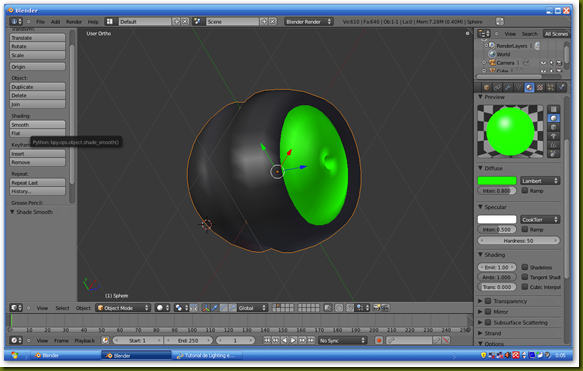Open the Select menu in 3D view header
Viewport: 583px width, 371px height.
[x=62, y=308]
